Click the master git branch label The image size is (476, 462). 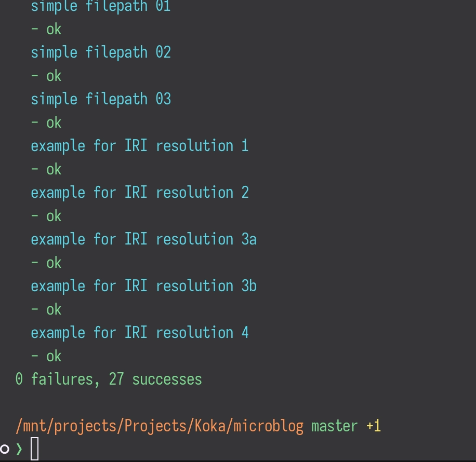[x=335, y=426]
